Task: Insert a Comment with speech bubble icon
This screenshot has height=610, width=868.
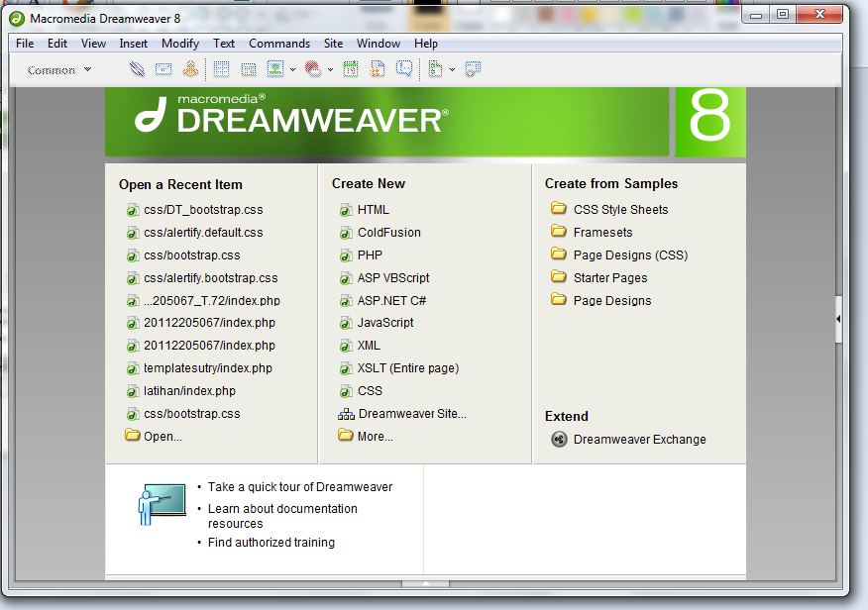Action: 404,69
